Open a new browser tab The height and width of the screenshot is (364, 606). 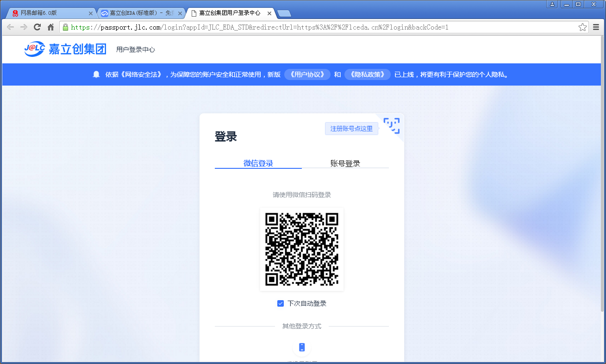pos(284,13)
